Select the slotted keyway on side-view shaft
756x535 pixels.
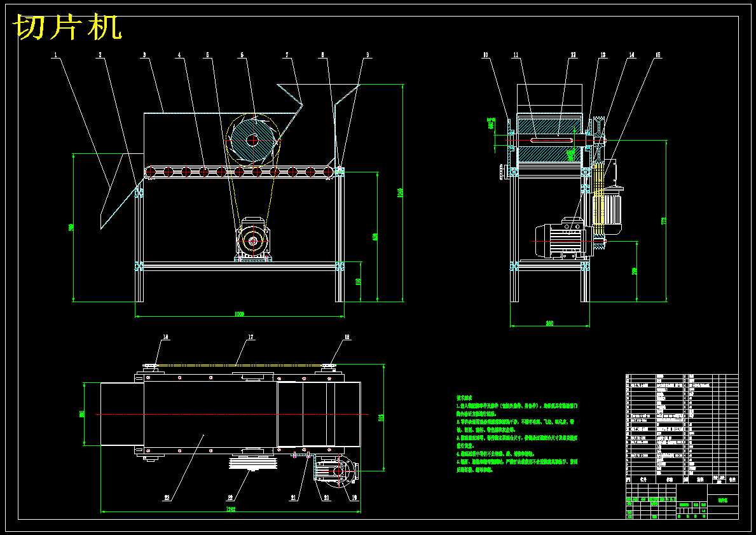pyautogui.click(x=551, y=141)
